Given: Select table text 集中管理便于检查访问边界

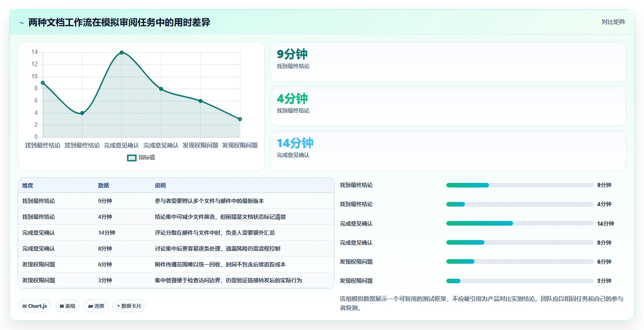Looking at the screenshot, I should [187, 281].
